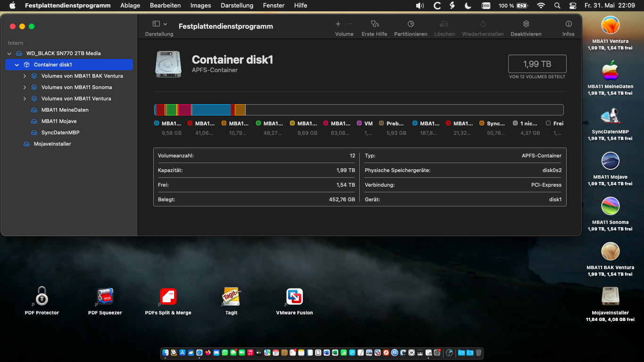The width and height of the screenshot is (644, 362).
Task: Toggle Do Not Disturb moon icon
Action: [468, 6]
